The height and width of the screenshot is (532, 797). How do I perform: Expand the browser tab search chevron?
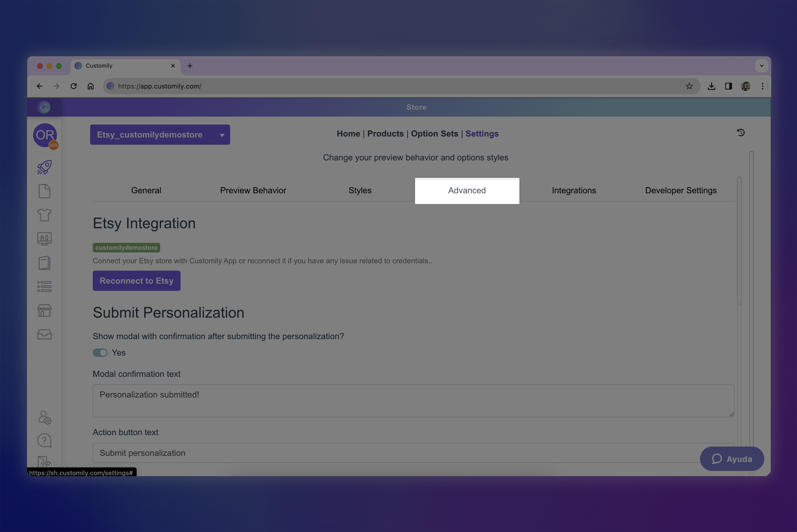tap(761, 66)
